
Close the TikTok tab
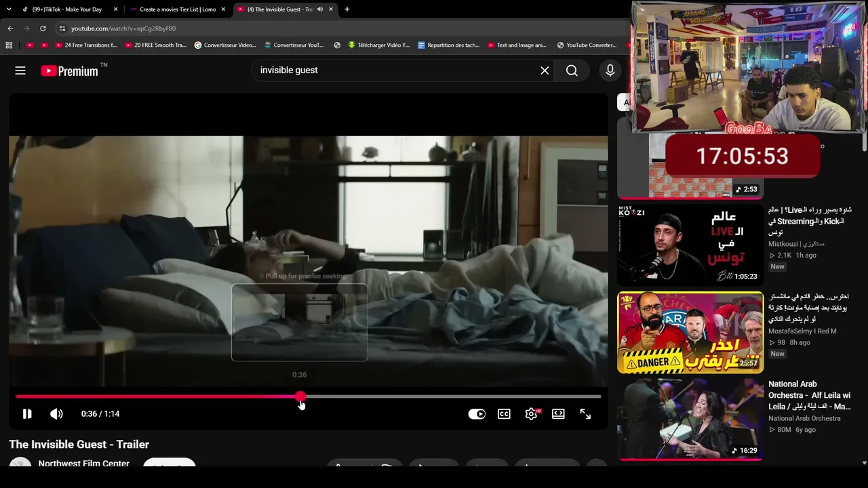pos(116,9)
